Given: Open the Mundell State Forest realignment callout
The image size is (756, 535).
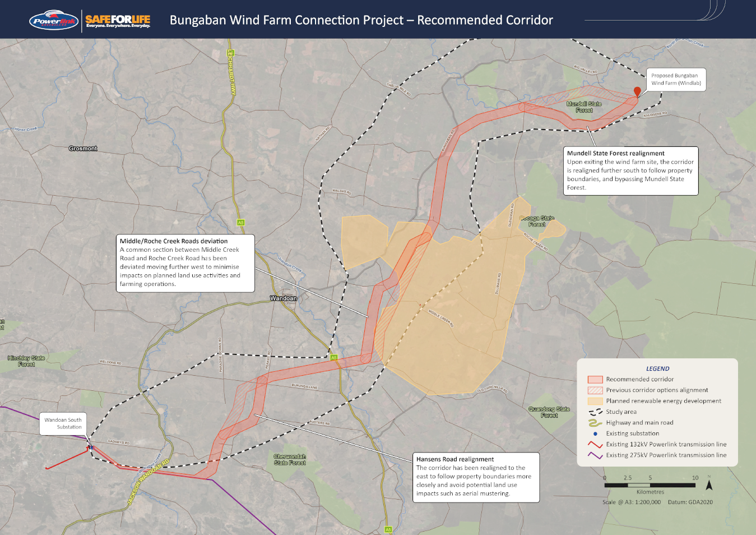Looking at the screenshot, I should (x=630, y=170).
